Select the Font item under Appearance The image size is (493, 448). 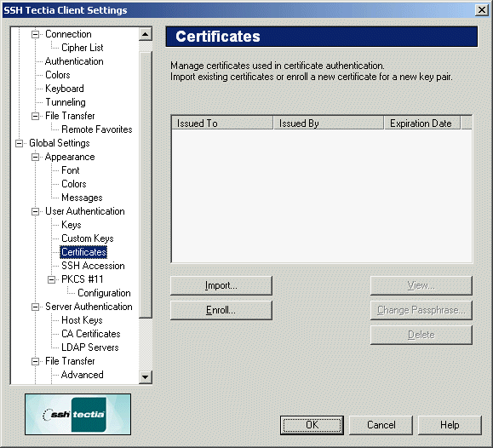click(71, 170)
